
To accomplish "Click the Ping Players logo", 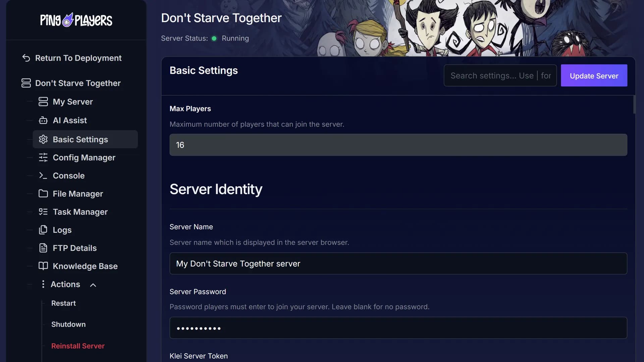I will pyautogui.click(x=76, y=20).
